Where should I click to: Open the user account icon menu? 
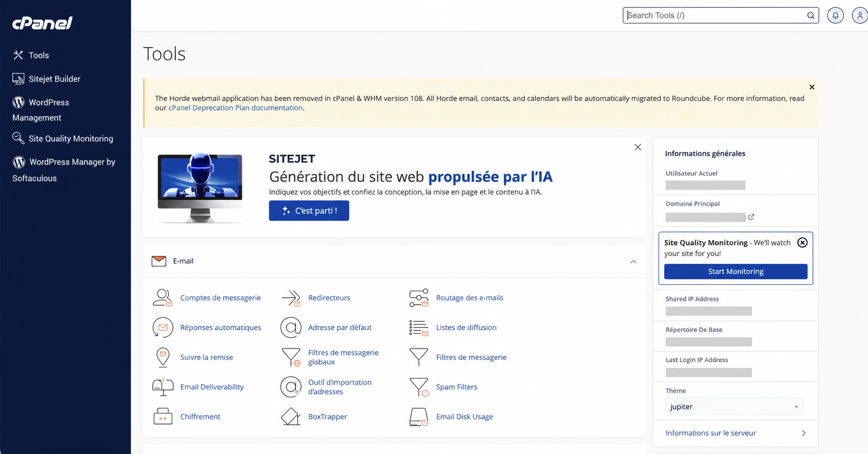click(x=859, y=16)
